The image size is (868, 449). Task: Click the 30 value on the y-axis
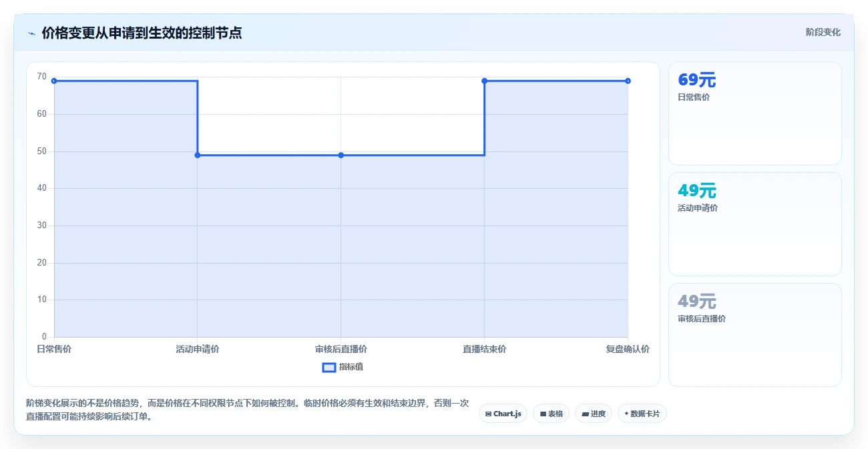click(42, 226)
